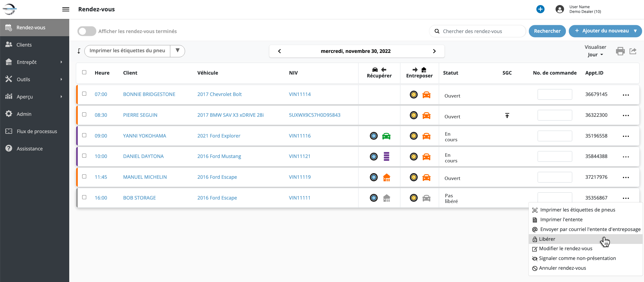Check the 16:00 appointment checkbox

pyautogui.click(x=84, y=197)
